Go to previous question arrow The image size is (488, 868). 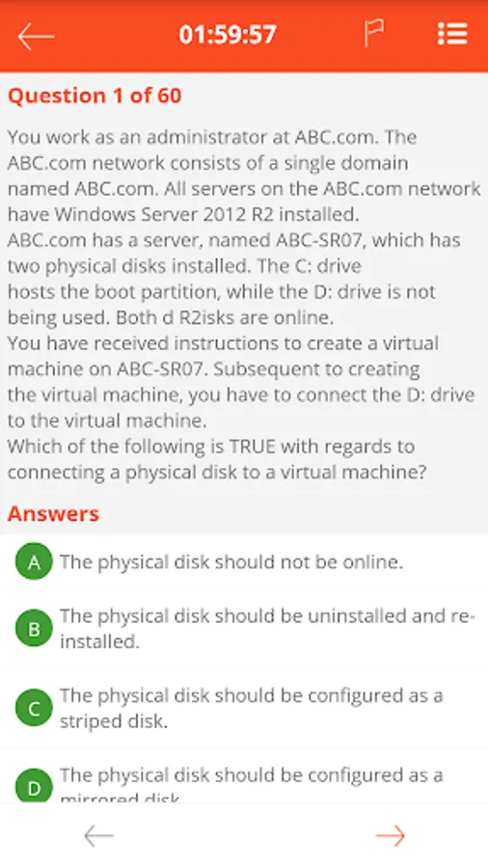[x=98, y=836]
